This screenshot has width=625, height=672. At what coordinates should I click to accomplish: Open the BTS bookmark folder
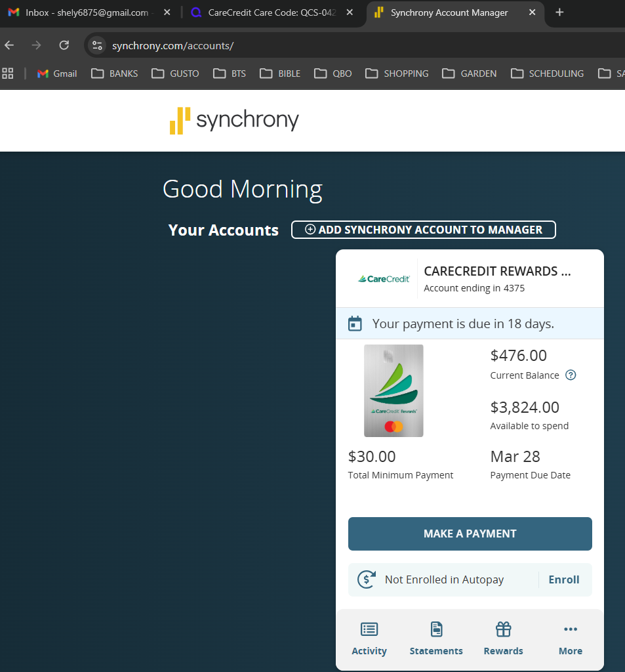tap(230, 73)
